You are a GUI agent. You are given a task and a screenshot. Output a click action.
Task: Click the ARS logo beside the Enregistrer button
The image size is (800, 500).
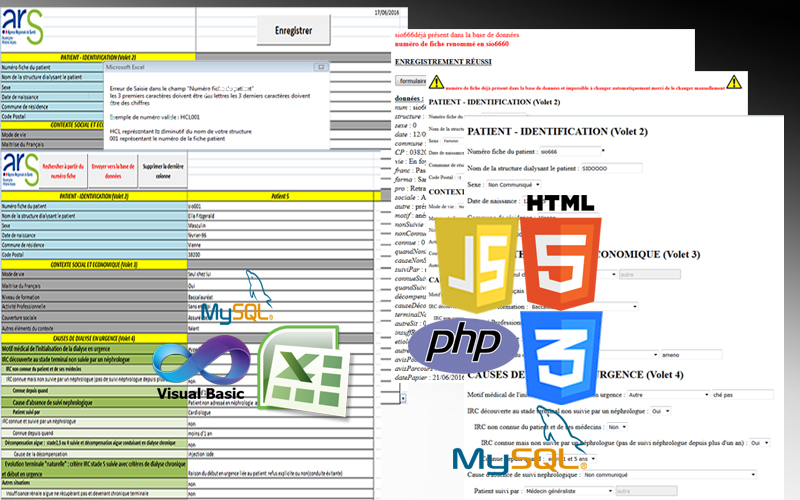pos(22,27)
